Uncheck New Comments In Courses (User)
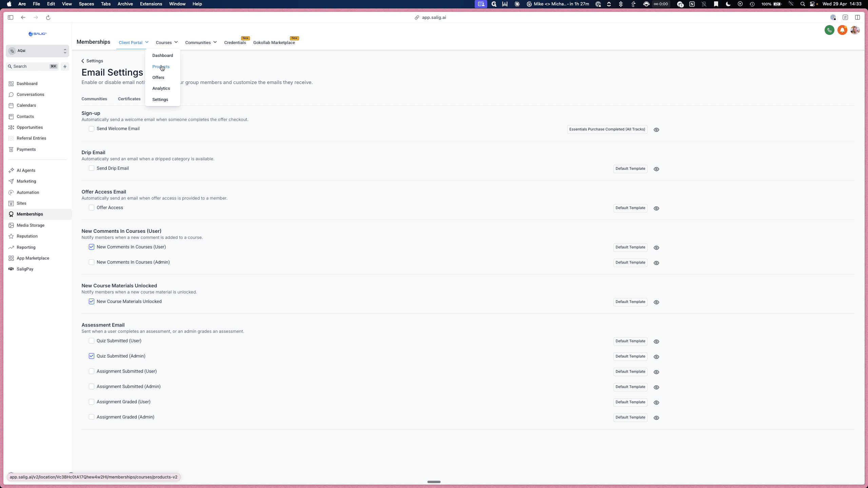This screenshot has width=868, height=488. [92, 247]
